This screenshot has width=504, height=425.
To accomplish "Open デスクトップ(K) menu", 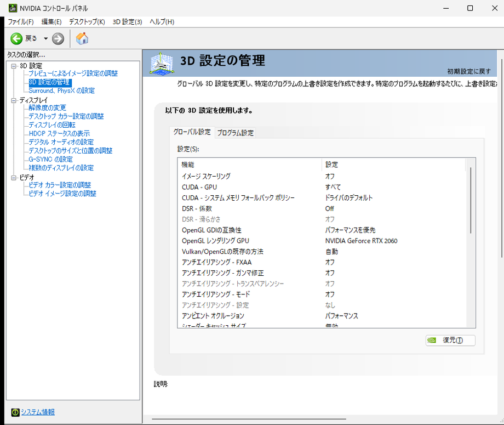I will [x=87, y=22].
